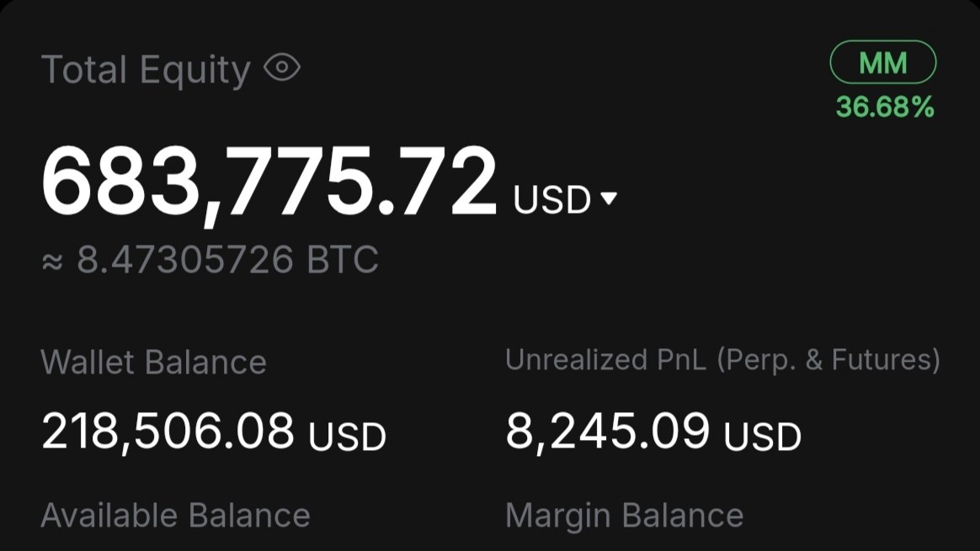This screenshot has width=980, height=551.
Task: Tap the small triangle after USD
Action: (x=609, y=198)
